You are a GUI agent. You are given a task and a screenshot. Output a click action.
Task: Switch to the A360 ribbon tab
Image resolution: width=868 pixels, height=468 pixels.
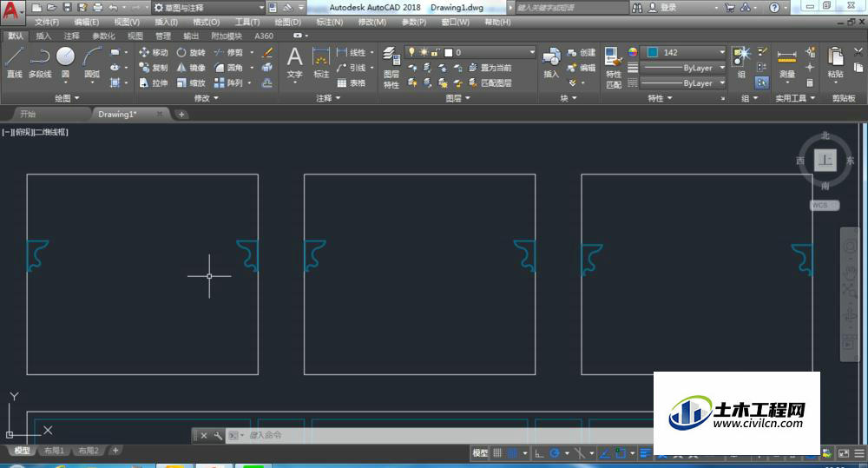[x=264, y=36]
